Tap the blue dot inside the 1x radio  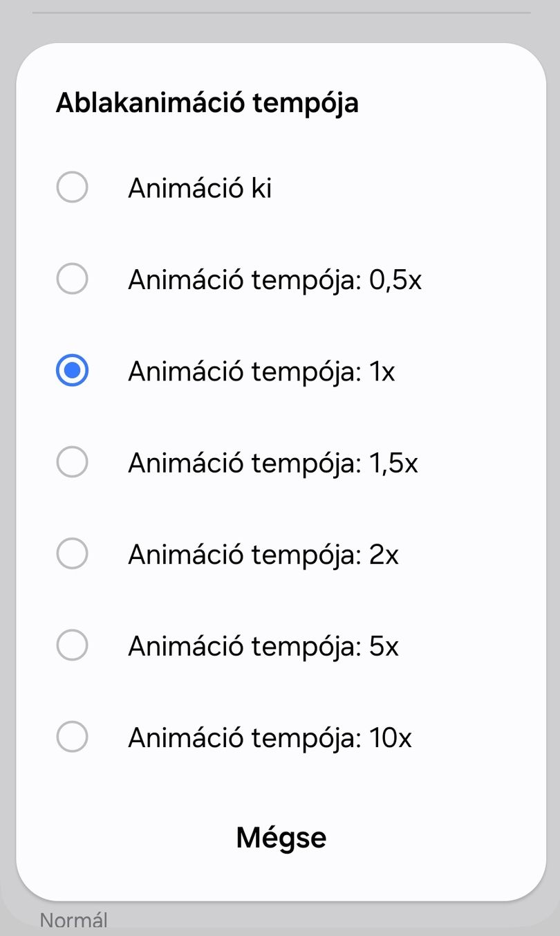pyautogui.click(x=72, y=371)
